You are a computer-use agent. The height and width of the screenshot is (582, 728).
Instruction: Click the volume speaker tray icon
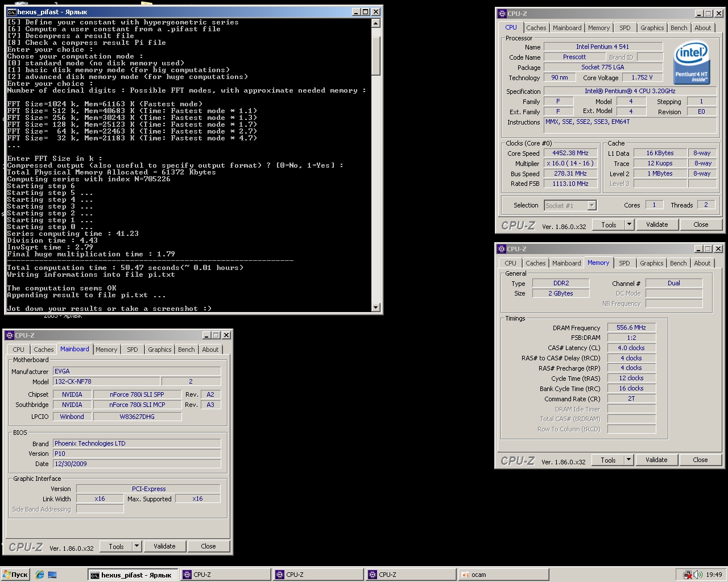pyautogui.click(x=698, y=575)
